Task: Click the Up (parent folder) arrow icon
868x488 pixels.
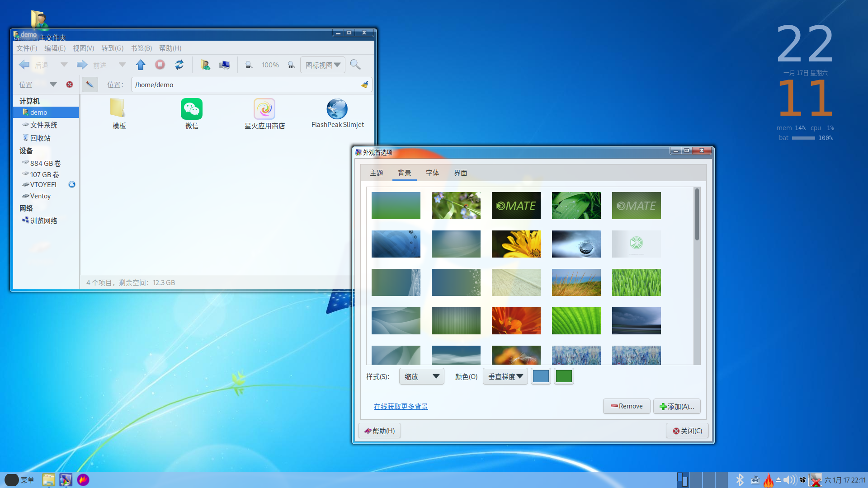Action: 141,65
